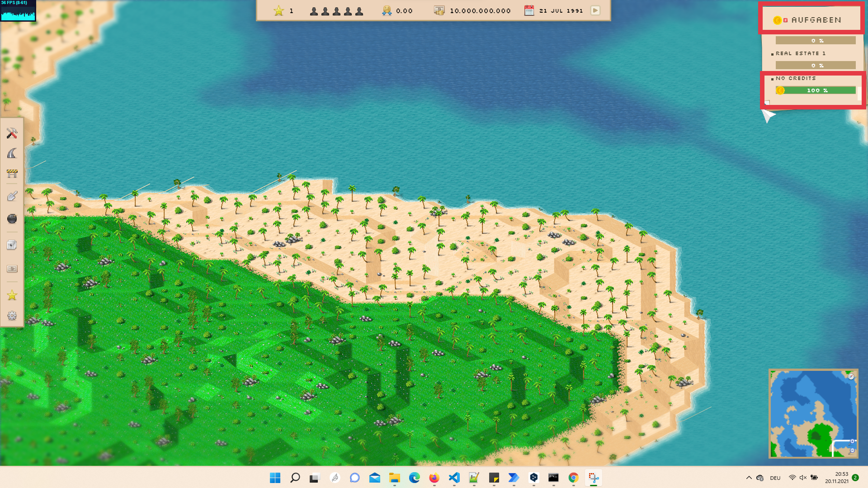Select the shovel terrain tool
Screen dimensions: 868x488
point(12,196)
